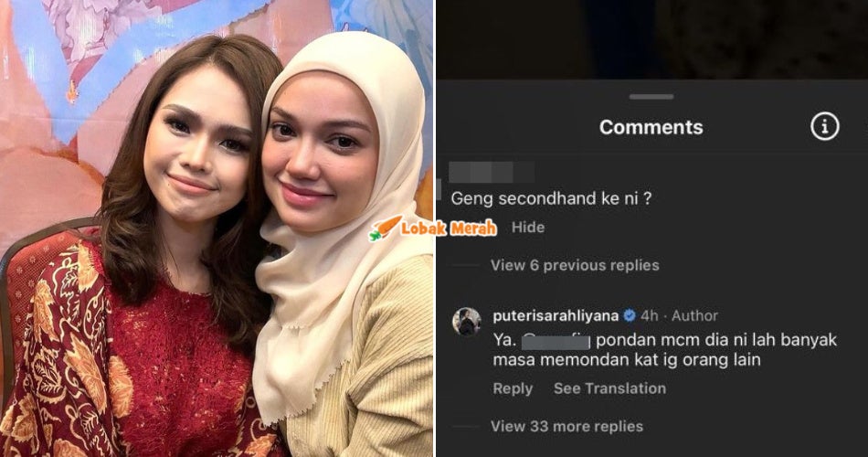Select the Comments header title
This screenshot has height=457, width=868.
[651, 127]
